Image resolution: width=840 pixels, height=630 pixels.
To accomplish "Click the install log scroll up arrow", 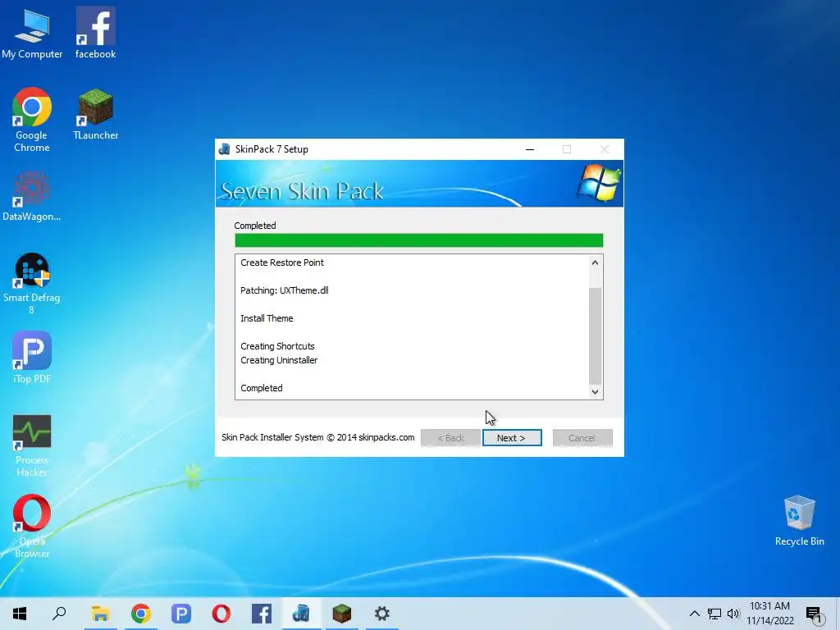I will tap(595, 262).
